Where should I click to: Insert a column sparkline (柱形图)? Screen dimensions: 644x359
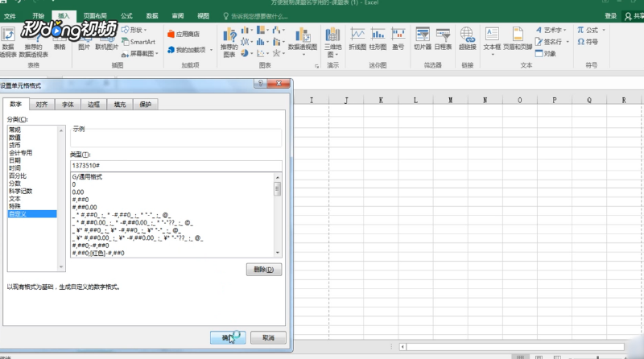[x=378, y=39]
